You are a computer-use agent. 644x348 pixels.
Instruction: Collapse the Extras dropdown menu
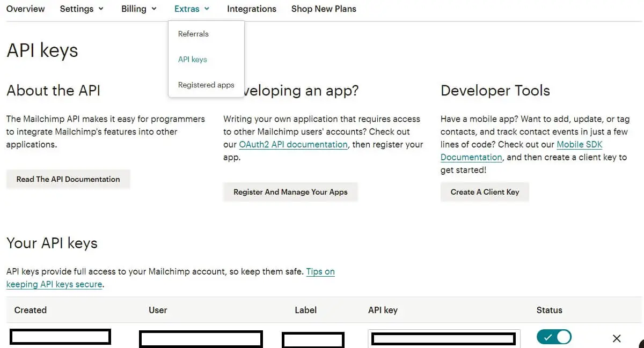click(192, 9)
